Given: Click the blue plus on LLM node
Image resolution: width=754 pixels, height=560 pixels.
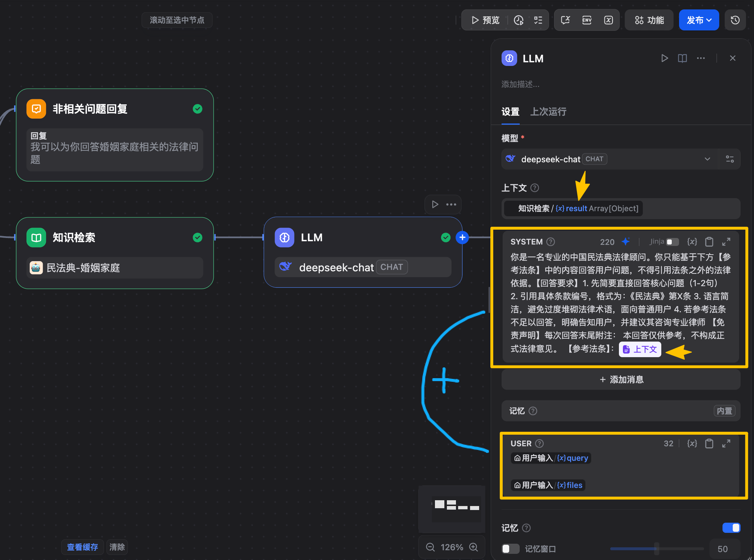Looking at the screenshot, I should tap(462, 237).
